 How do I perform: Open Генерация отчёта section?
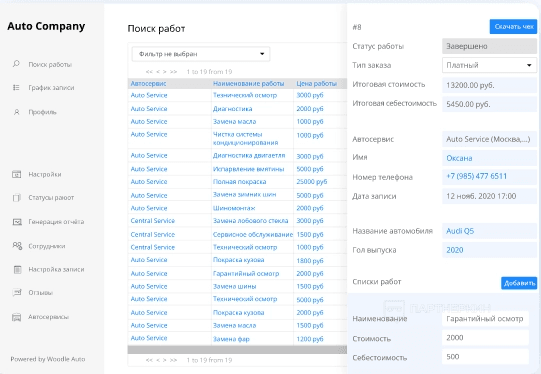[56, 222]
